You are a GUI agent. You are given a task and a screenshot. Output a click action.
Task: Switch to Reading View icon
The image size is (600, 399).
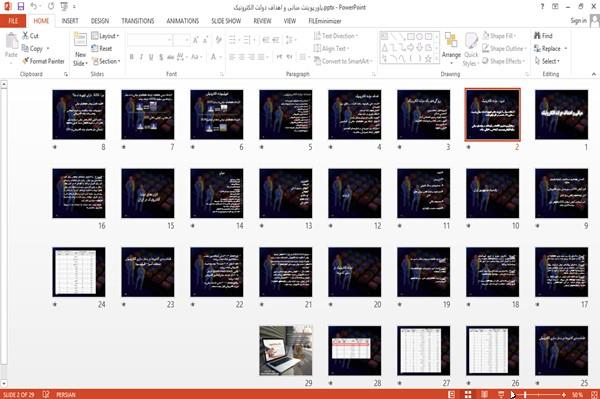484,394
